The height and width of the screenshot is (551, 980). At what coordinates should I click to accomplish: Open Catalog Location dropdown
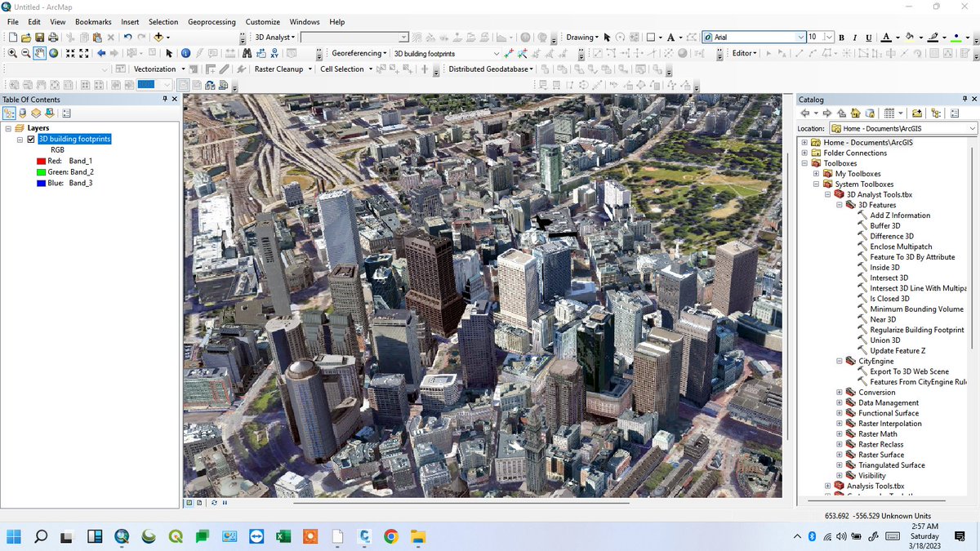(x=972, y=129)
